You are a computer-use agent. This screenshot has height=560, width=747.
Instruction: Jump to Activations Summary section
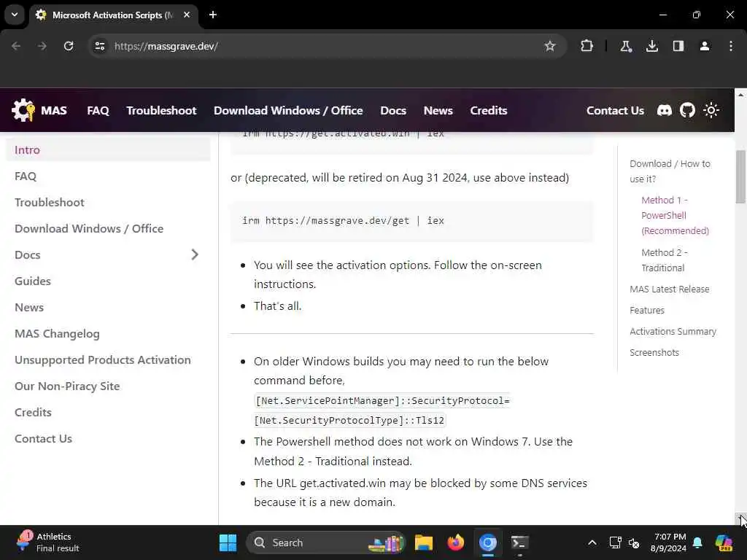point(673,331)
